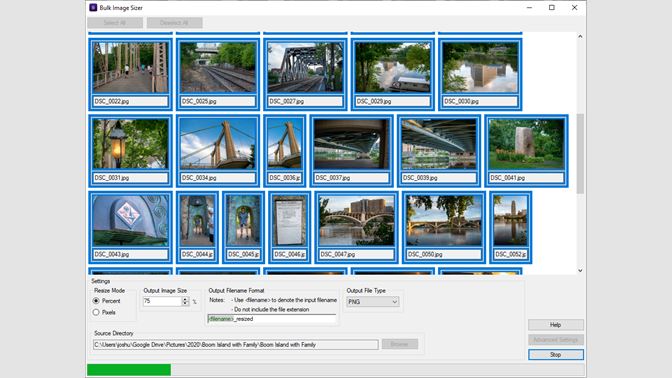Maximize the Bulk Image Sizer window
This screenshot has height=378, width=672.
(x=552, y=8)
